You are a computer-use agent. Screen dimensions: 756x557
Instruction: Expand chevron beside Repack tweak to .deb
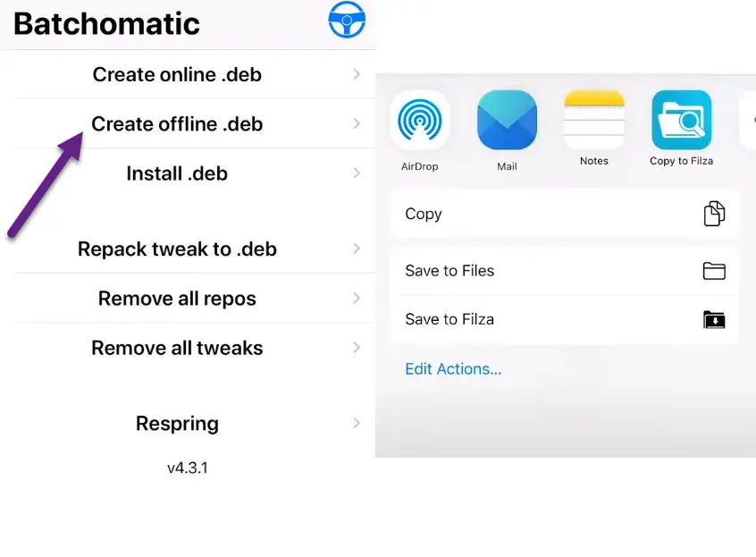357,249
